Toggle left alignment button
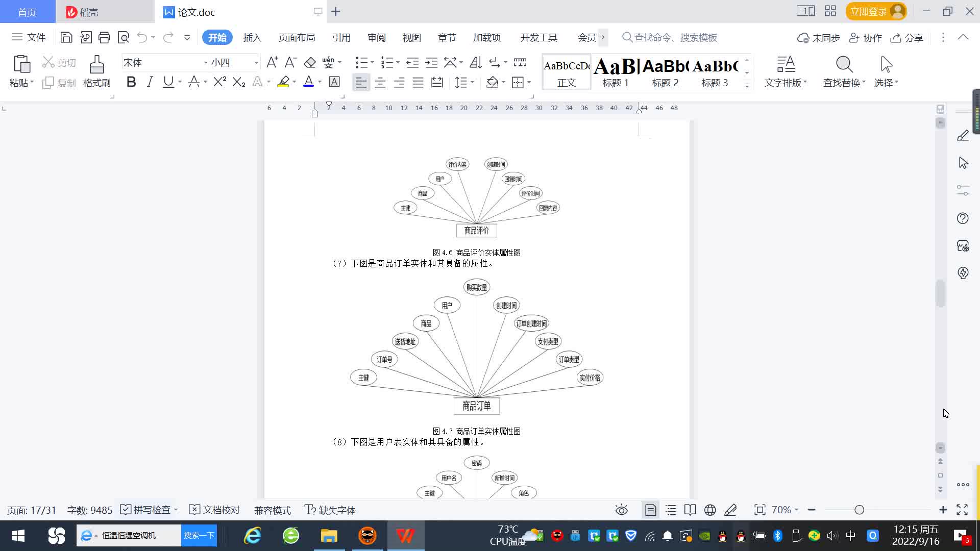The image size is (980, 551). point(361,82)
